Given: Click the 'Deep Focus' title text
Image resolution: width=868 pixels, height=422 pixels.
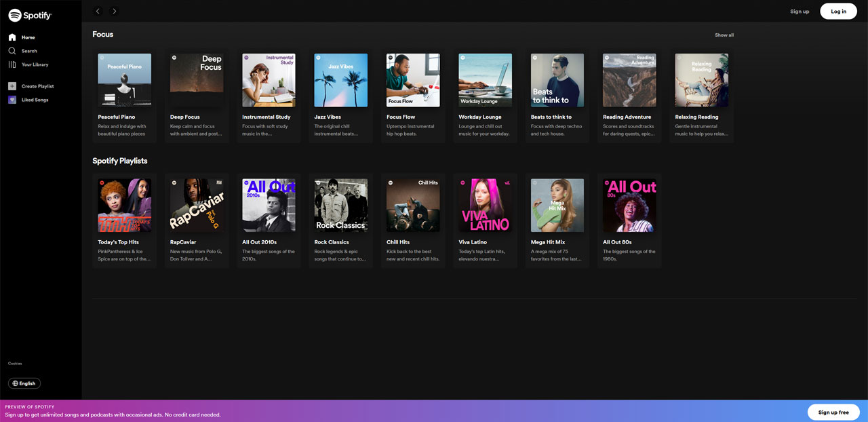Looking at the screenshot, I should [185, 117].
